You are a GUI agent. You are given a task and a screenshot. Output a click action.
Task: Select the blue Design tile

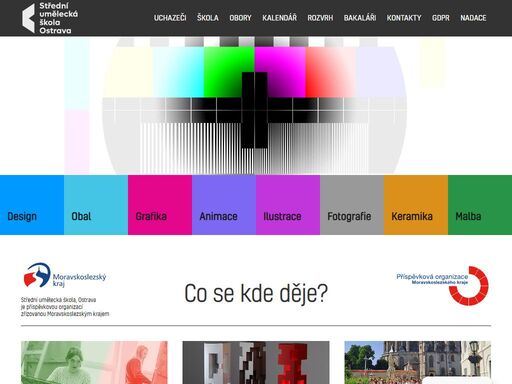[x=32, y=205]
